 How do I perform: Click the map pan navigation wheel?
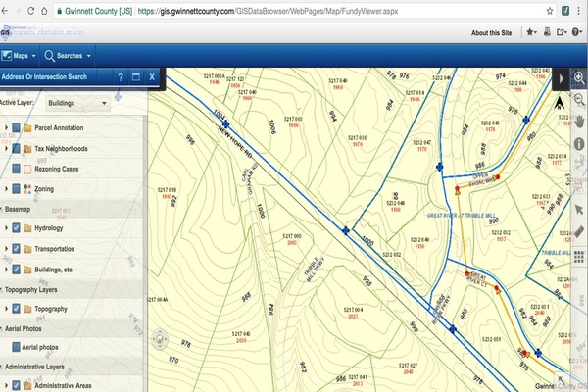[159, 340]
